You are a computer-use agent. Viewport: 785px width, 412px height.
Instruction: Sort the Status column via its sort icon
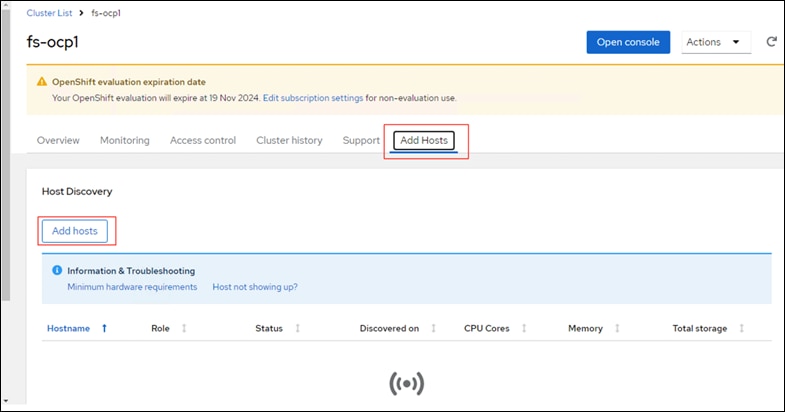tap(297, 328)
